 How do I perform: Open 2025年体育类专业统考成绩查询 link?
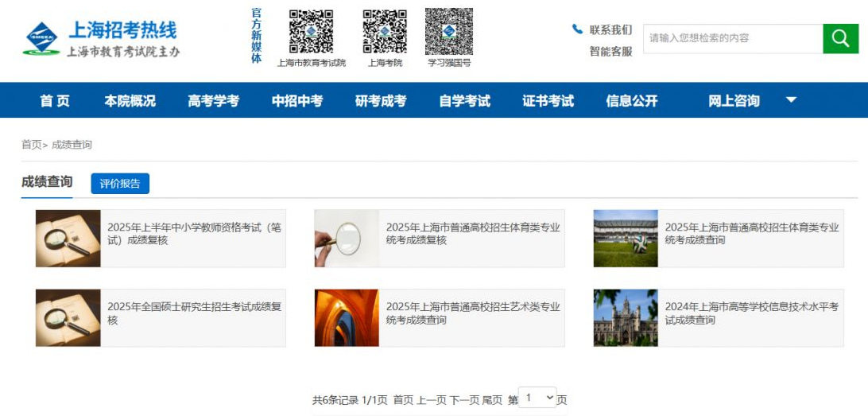pyautogui.click(x=752, y=234)
